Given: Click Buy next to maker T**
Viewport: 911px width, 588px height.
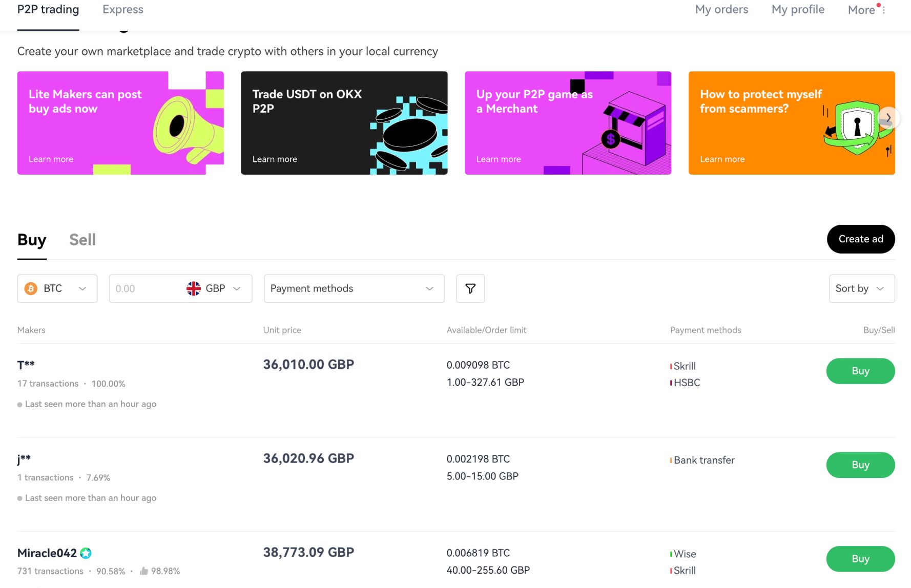Looking at the screenshot, I should pyautogui.click(x=861, y=371).
